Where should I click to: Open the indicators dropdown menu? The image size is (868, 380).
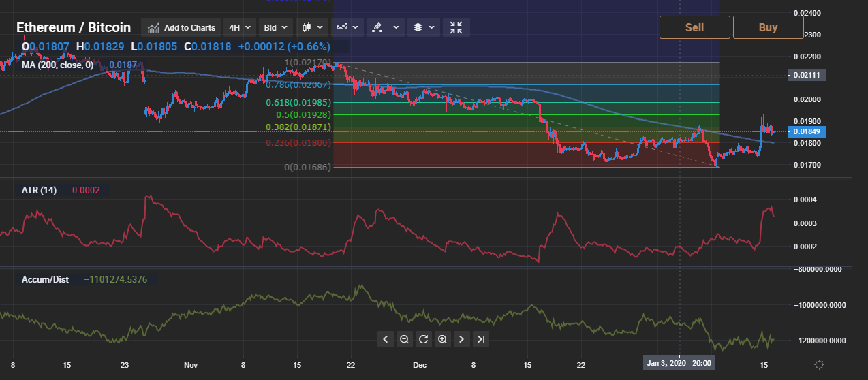(347, 27)
